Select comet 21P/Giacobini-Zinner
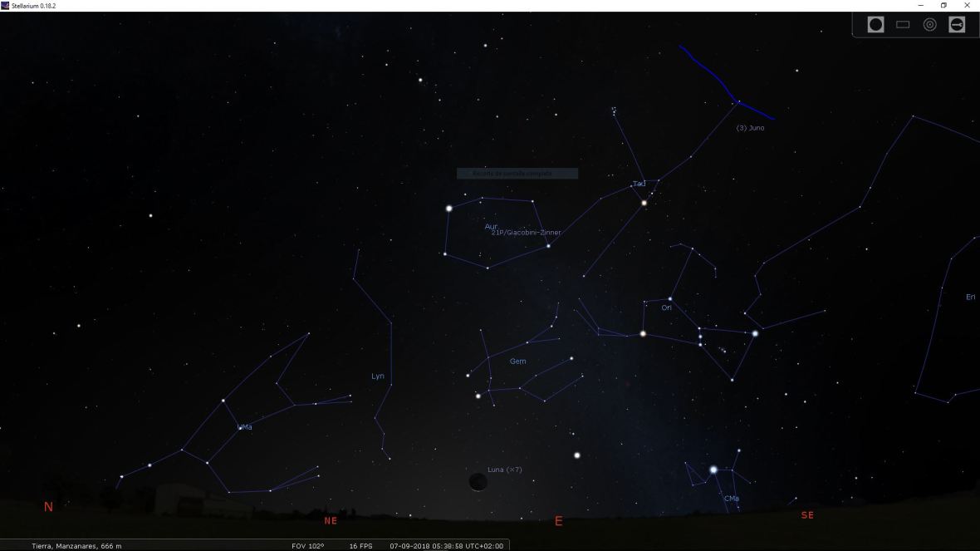Screen dimensions: 980x551 point(527,234)
